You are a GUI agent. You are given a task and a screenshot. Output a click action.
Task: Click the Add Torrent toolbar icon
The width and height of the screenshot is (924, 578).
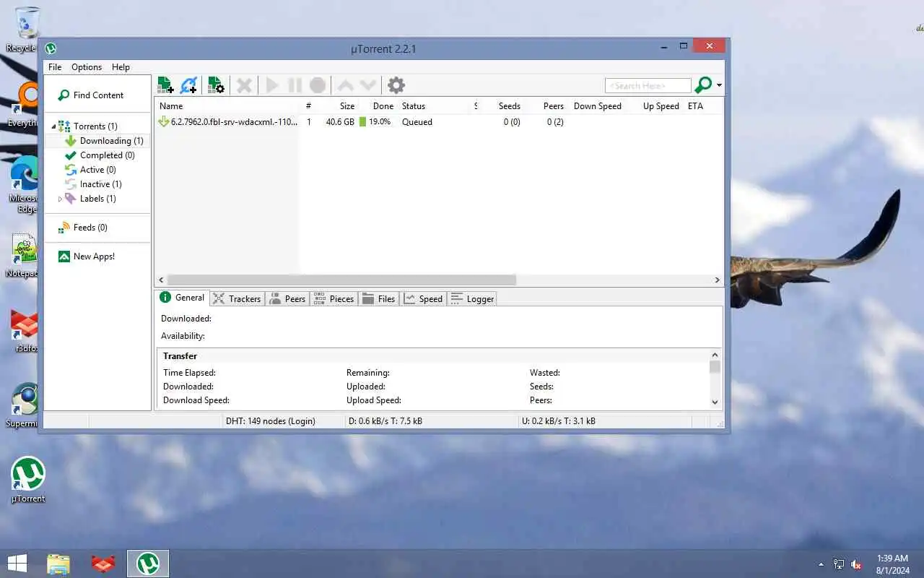[x=165, y=85]
